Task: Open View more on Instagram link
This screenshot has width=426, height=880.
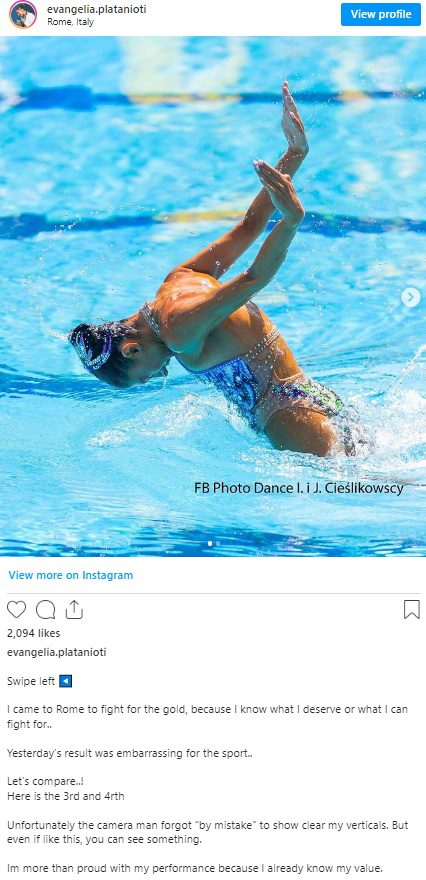Action: tap(71, 575)
